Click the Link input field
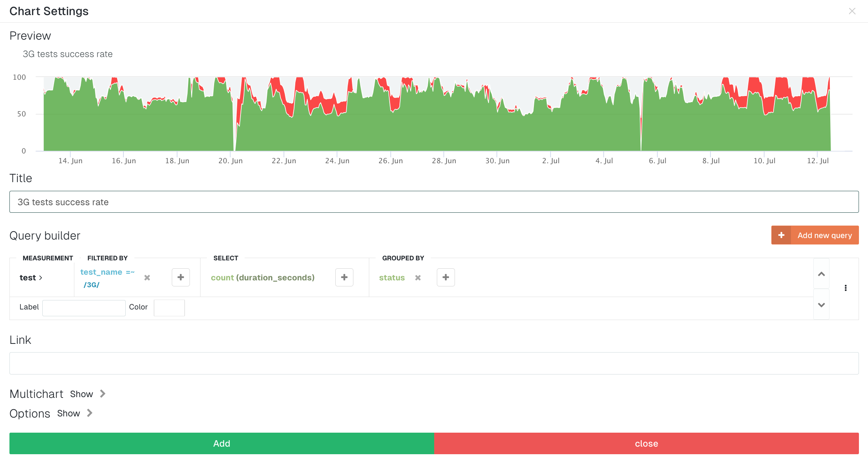 [434, 363]
